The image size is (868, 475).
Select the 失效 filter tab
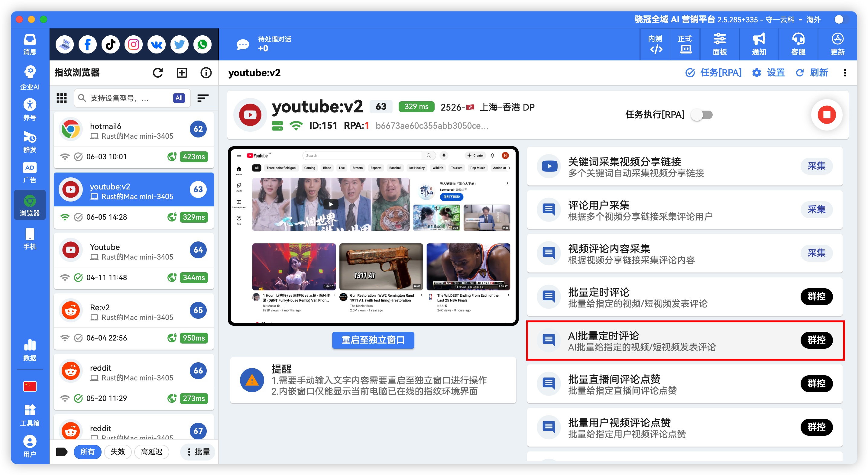[x=118, y=452]
